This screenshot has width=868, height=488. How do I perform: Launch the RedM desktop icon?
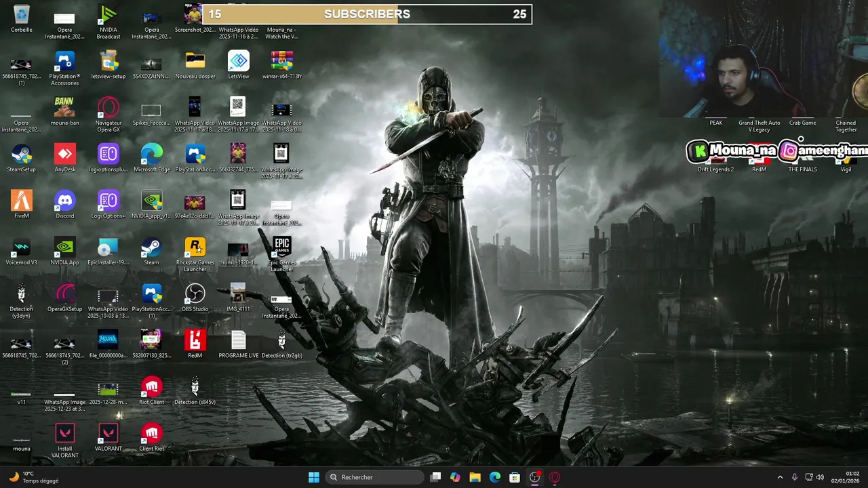[x=195, y=344]
